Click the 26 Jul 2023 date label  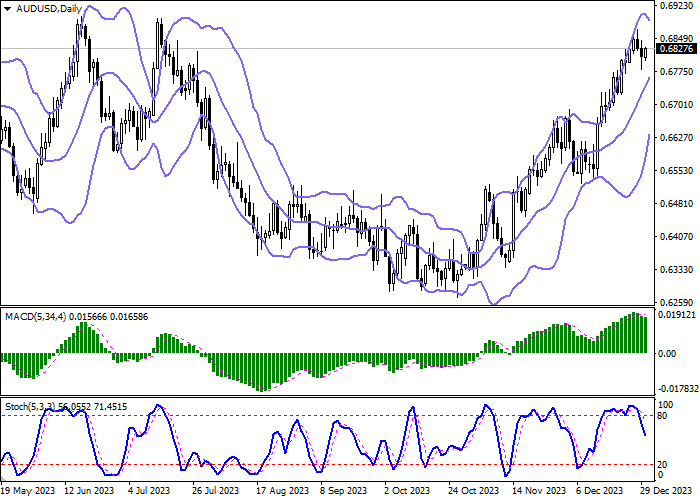(x=216, y=491)
